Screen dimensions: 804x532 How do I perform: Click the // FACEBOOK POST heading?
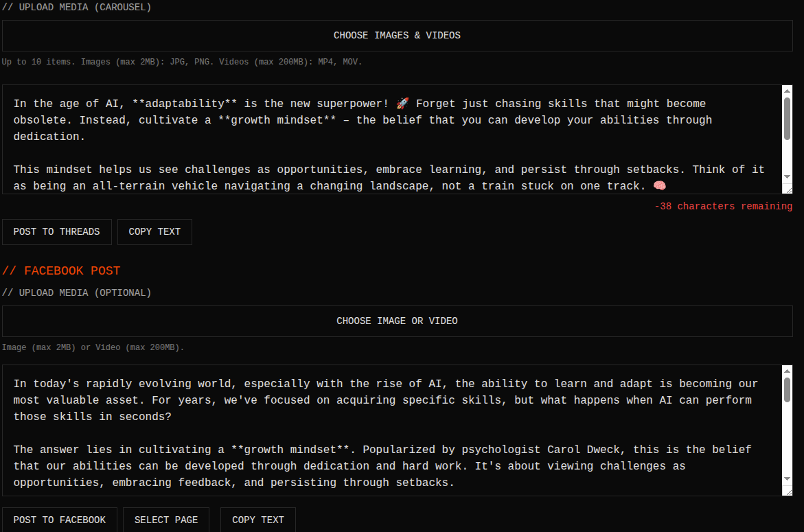coord(62,270)
